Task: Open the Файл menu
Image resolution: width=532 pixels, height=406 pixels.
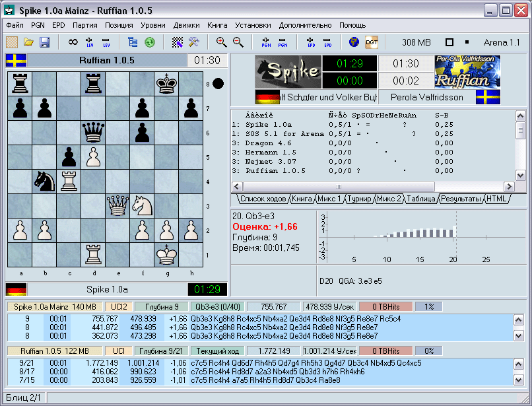Action: [x=15, y=25]
